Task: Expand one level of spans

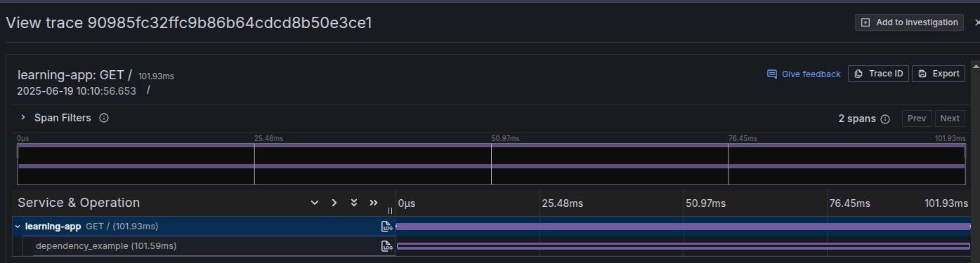Action: 315,203
